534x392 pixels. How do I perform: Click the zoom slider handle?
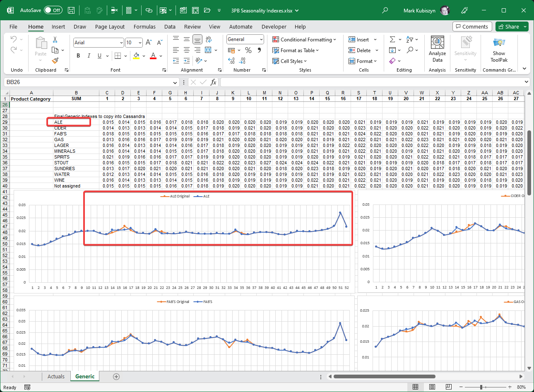click(x=481, y=387)
